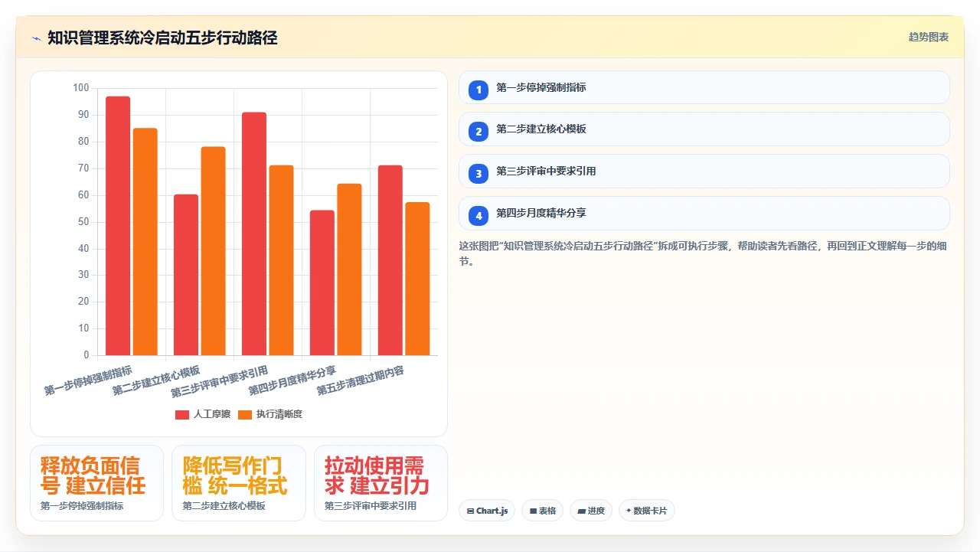Click the 降低写作门槛 统一格式 card

[238, 483]
